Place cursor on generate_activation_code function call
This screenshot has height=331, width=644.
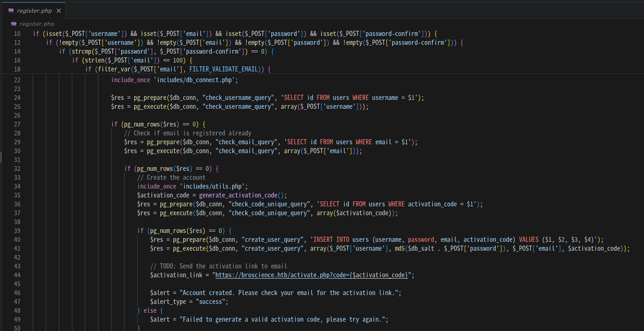[238, 195]
